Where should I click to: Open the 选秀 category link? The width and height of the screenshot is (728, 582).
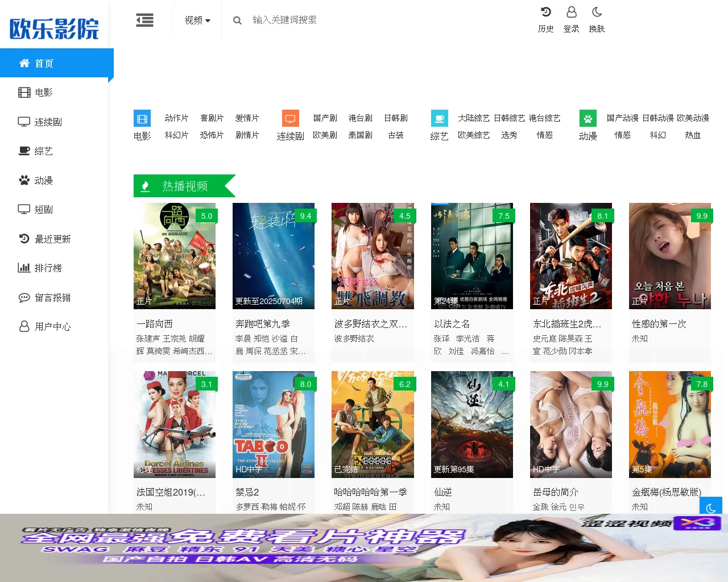509,135
